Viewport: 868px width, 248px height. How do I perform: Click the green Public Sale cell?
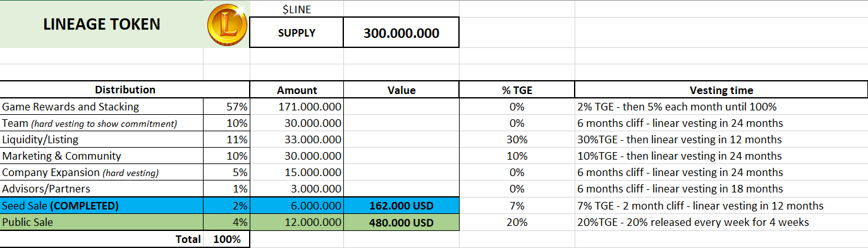tap(102, 222)
